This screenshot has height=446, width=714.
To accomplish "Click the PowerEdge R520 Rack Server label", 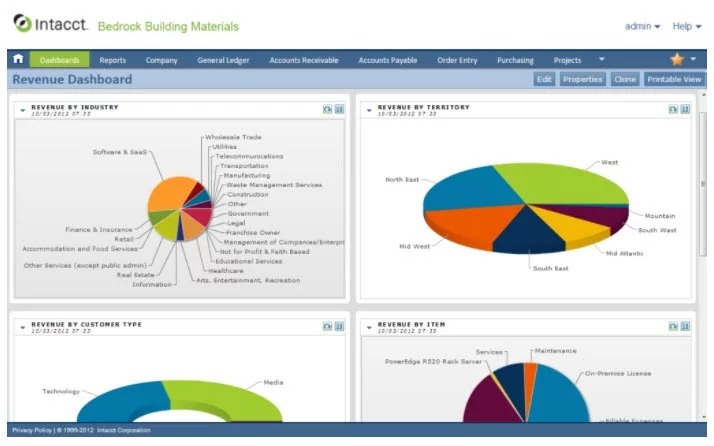I will pos(434,361).
